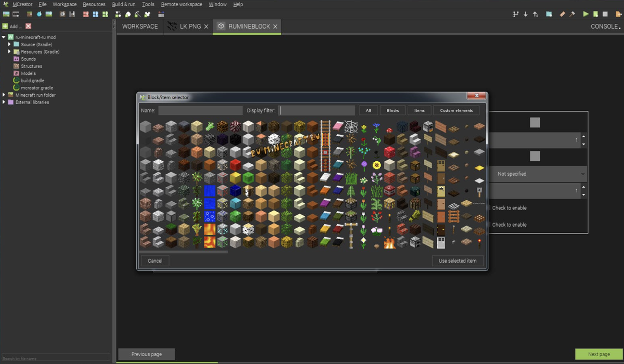Pick the sunflower item in the selector
Screen dimensions: 624x364
pyautogui.click(x=377, y=165)
